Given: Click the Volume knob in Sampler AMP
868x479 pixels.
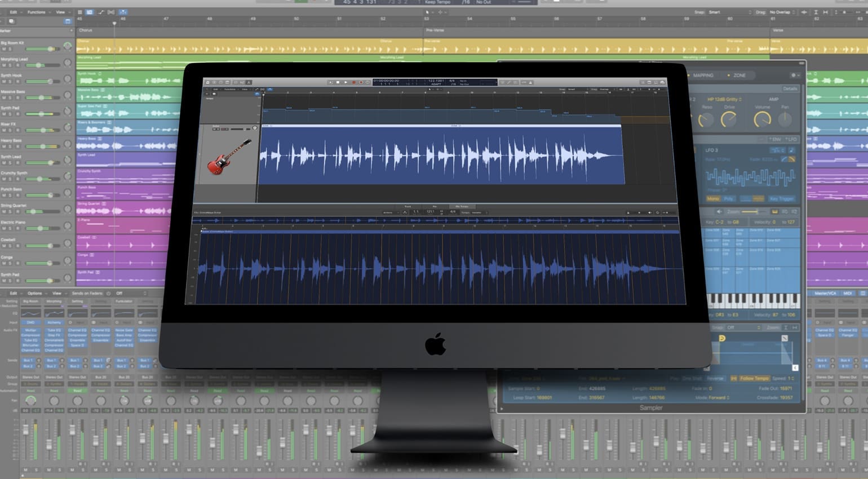Looking at the screenshot, I should pos(762,119).
